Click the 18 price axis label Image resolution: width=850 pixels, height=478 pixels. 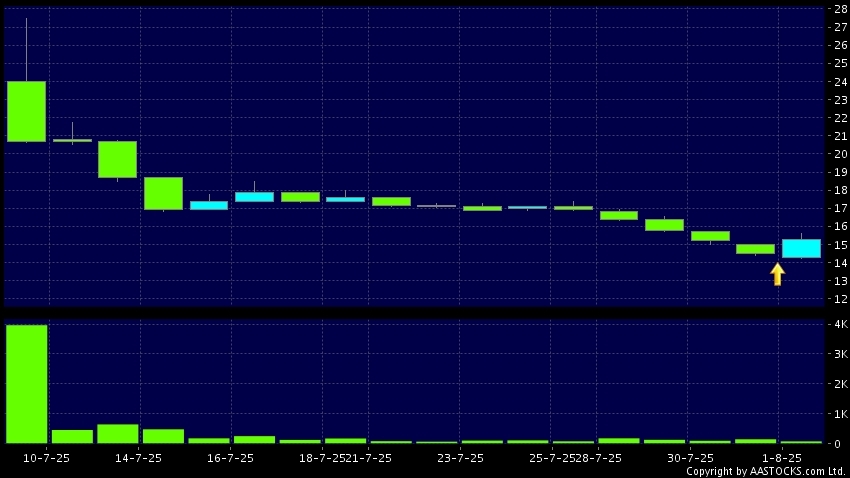pyautogui.click(x=841, y=190)
